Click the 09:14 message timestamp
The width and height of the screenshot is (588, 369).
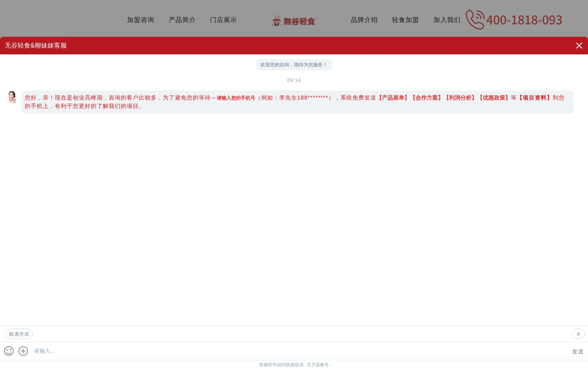tap(294, 80)
